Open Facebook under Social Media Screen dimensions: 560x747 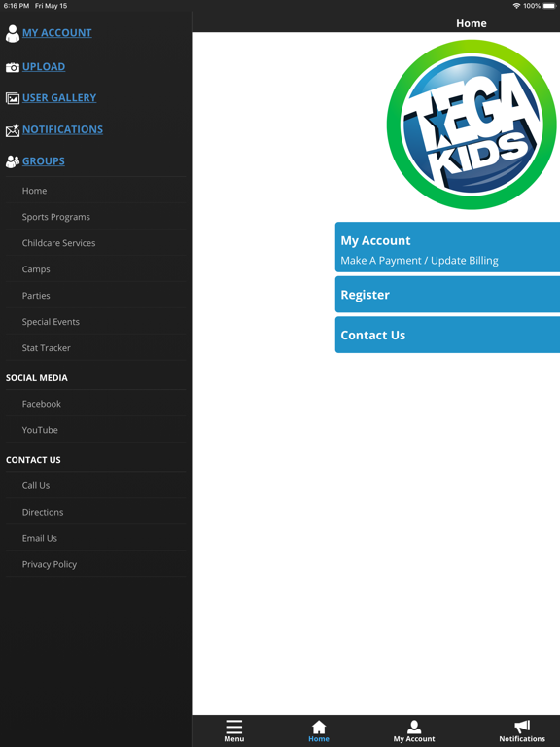point(95,404)
